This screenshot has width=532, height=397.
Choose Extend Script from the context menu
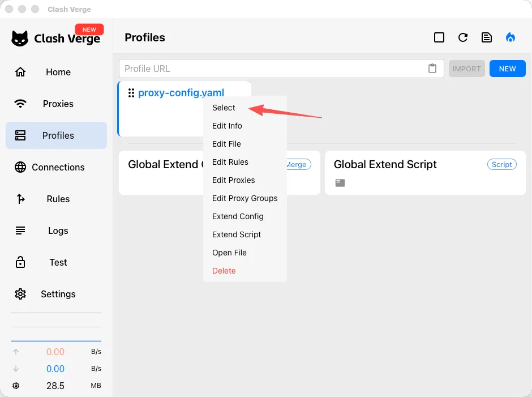coord(245,234)
